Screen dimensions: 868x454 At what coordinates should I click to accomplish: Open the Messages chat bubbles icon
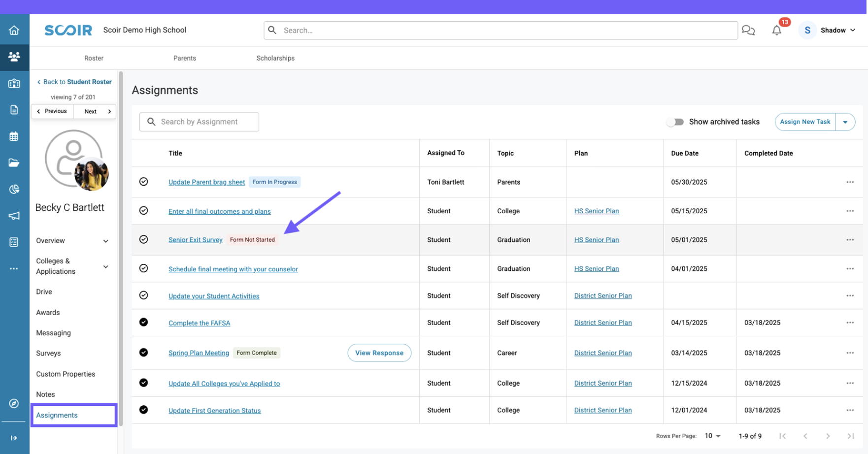(x=748, y=30)
